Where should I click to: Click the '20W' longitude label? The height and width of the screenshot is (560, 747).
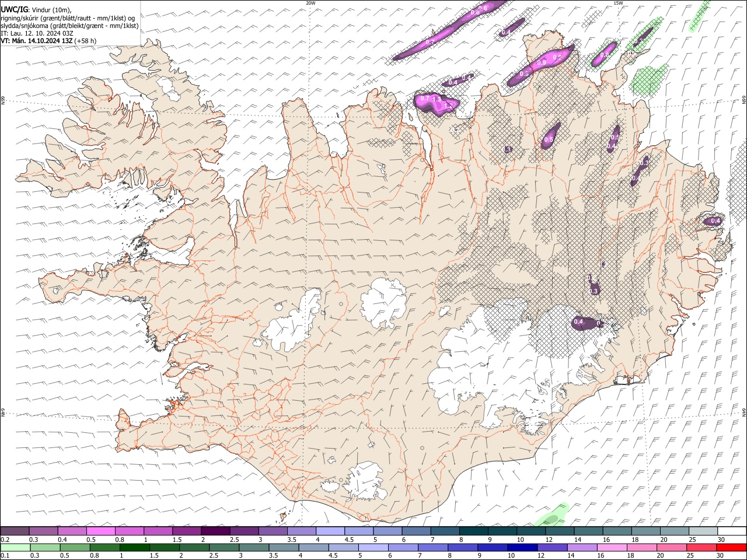(x=310, y=3)
